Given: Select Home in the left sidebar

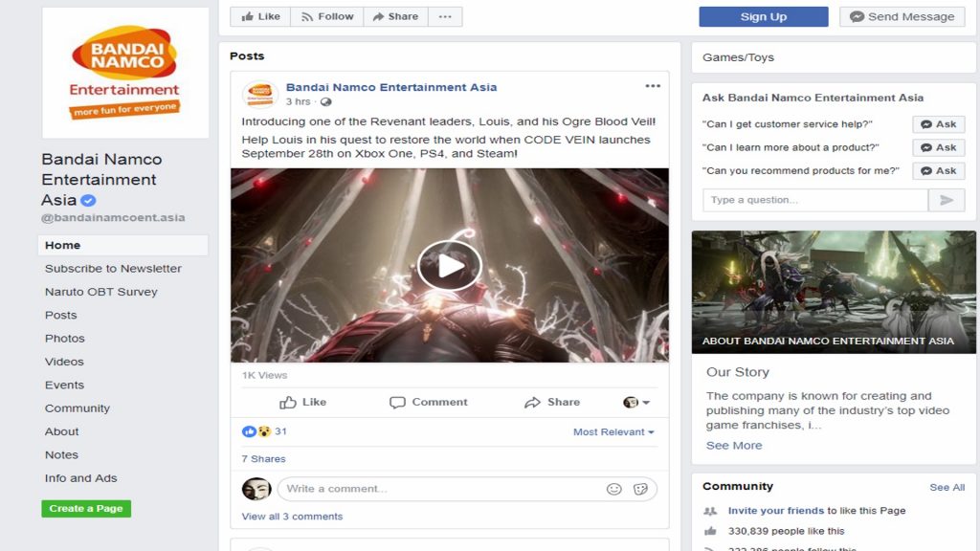Looking at the screenshot, I should [x=123, y=245].
